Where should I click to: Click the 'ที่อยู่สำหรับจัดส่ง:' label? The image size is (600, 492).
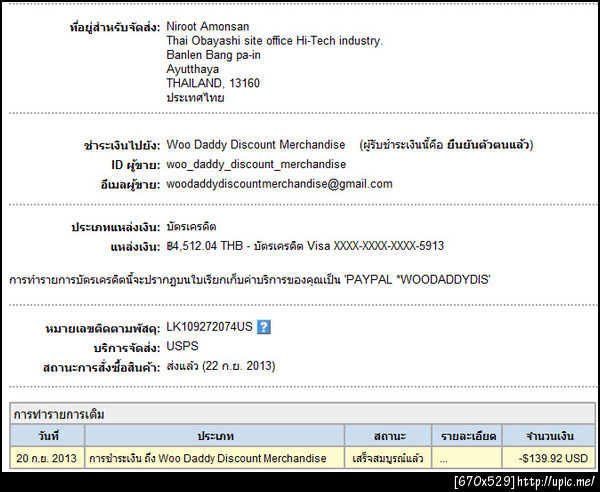point(114,28)
